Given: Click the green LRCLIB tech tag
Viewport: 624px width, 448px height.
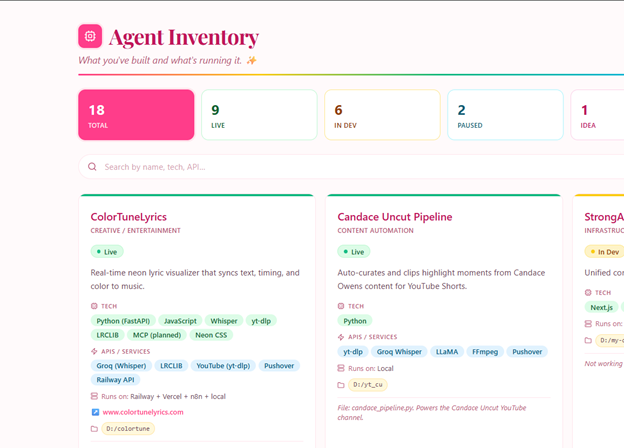Looking at the screenshot, I should tap(107, 335).
